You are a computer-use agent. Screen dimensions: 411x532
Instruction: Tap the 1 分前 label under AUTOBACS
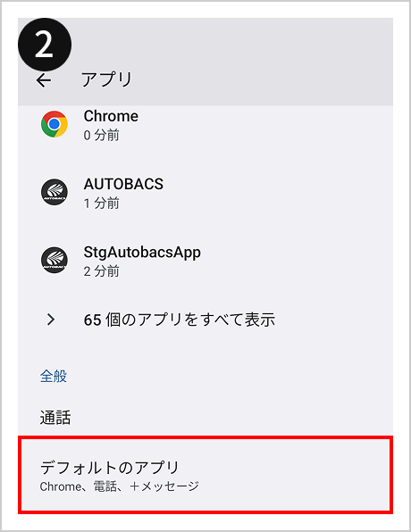pos(101,204)
